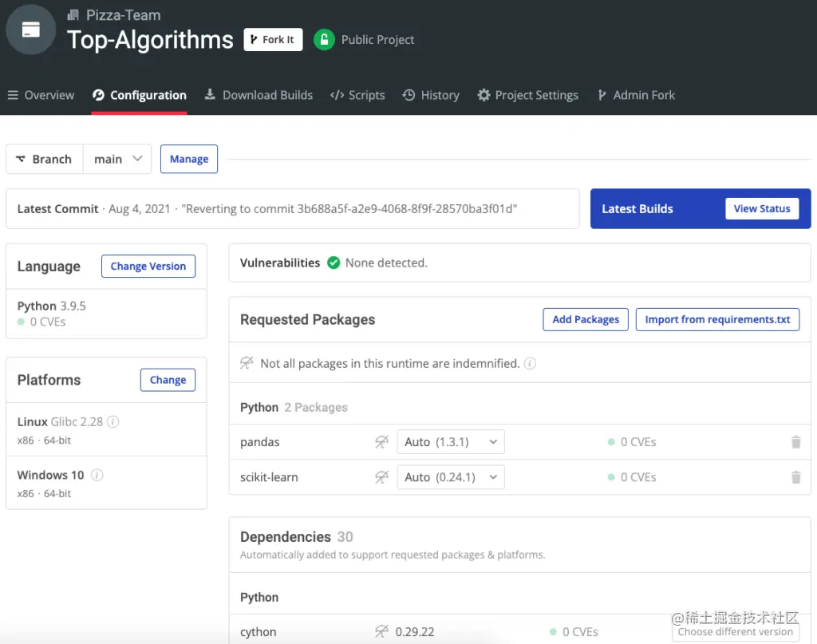This screenshot has height=644, width=817.
Task: Click '0 CVEs' under Python 3.9.5
Action: pyautogui.click(x=48, y=322)
